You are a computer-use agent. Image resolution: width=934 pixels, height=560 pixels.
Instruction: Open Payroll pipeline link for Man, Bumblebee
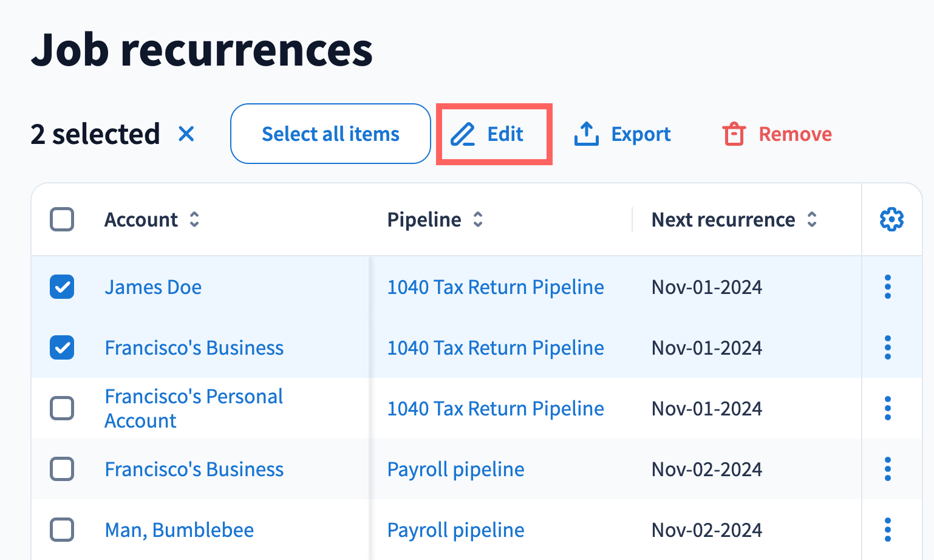tap(455, 530)
